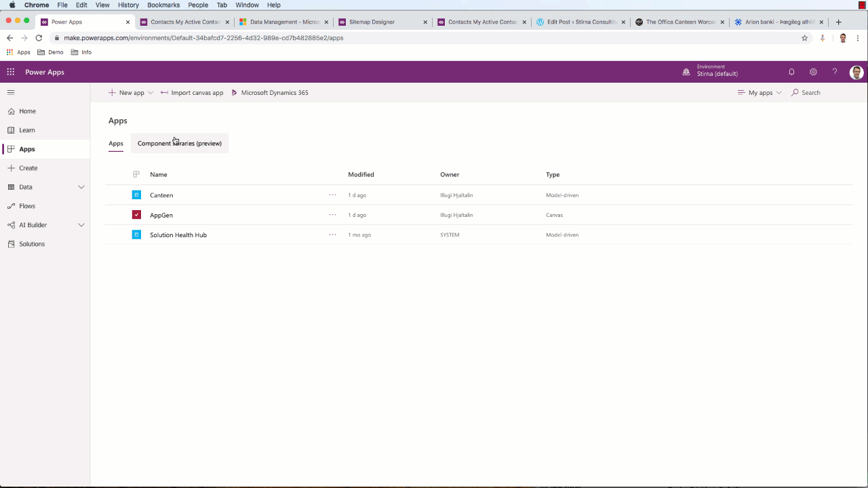
Task: Click Microsoft Dynamics 365 command
Action: [270, 93]
